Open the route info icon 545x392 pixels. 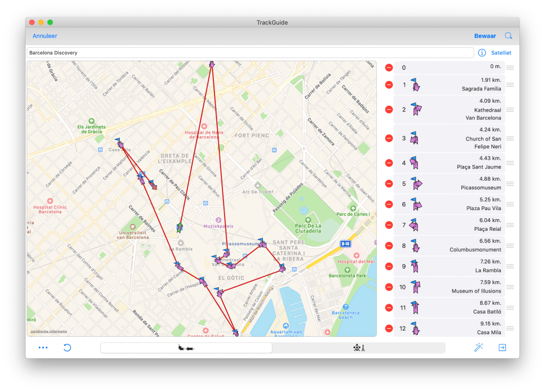click(482, 53)
